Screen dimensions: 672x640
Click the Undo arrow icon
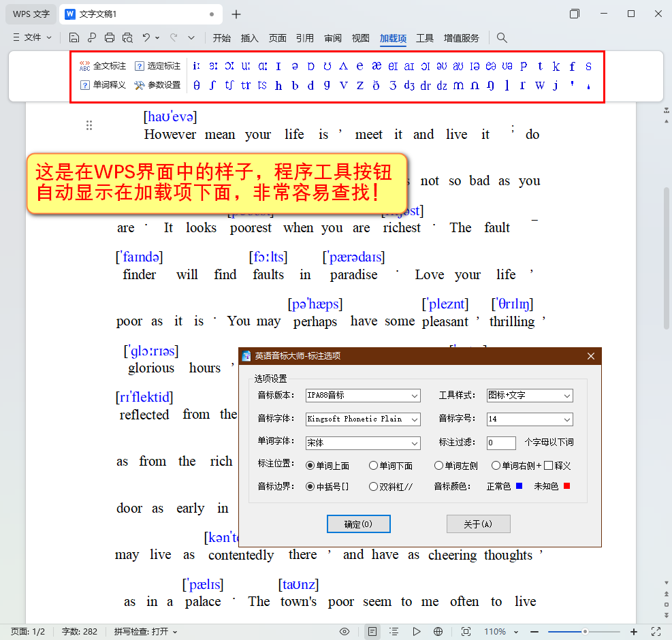(146, 37)
